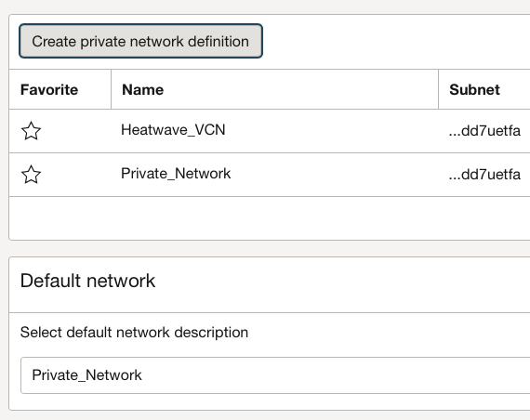Favorite the Private_Network star
The width and height of the screenshot is (530, 420).
click(31, 175)
